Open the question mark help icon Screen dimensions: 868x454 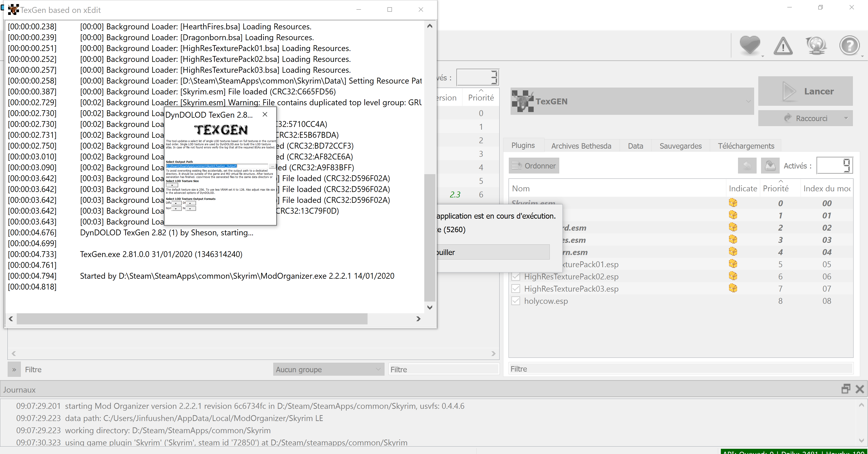coord(849,45)
